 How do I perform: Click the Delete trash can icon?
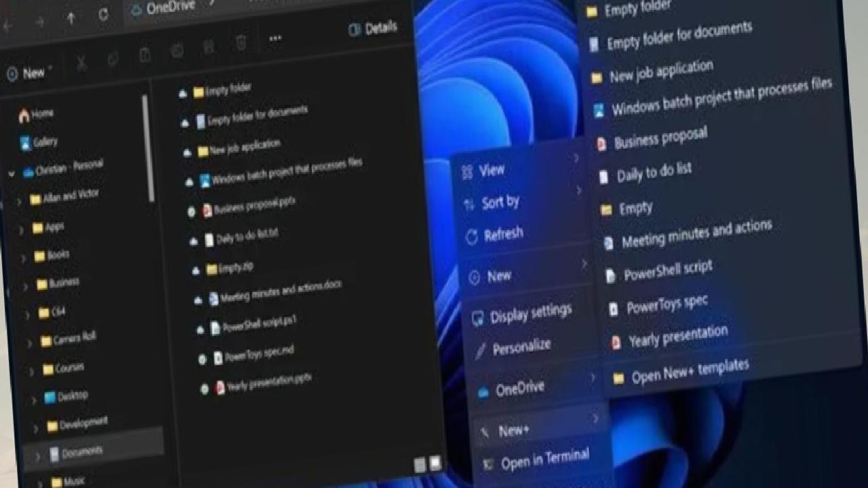(x=241, y=43)
